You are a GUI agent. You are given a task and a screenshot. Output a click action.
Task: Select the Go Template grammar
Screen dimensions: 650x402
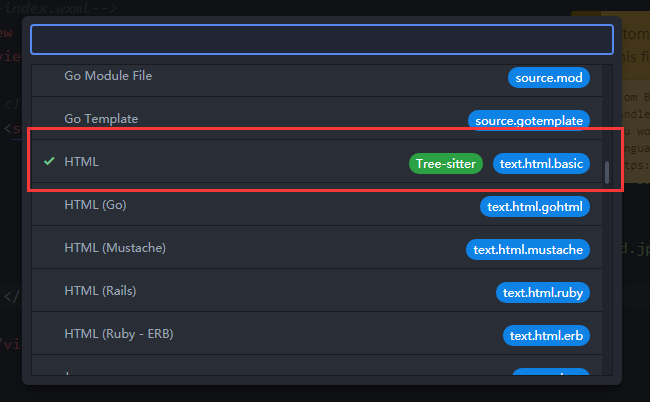point(317,119)
